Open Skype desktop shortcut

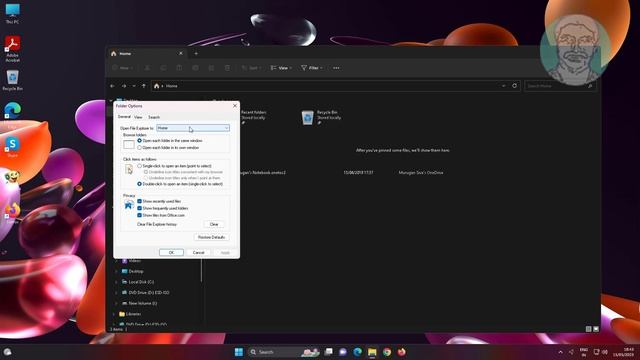(12, 147)
